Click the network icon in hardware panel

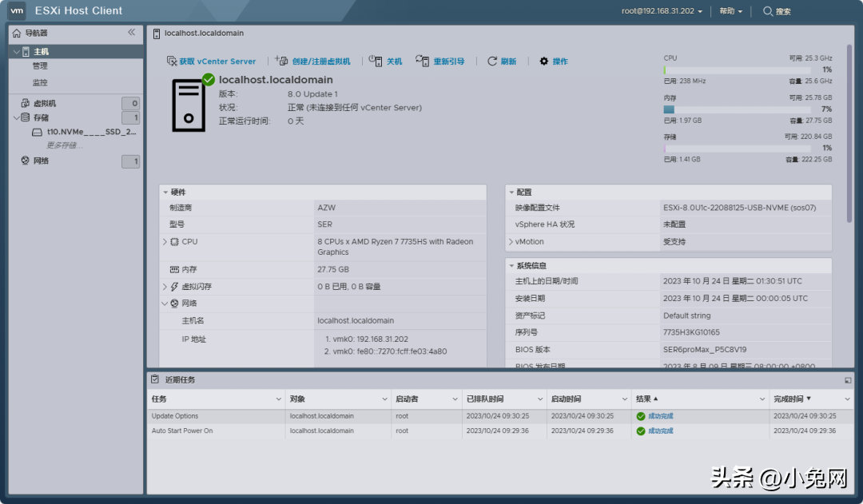pyautogui.click(x=174, y=304)
